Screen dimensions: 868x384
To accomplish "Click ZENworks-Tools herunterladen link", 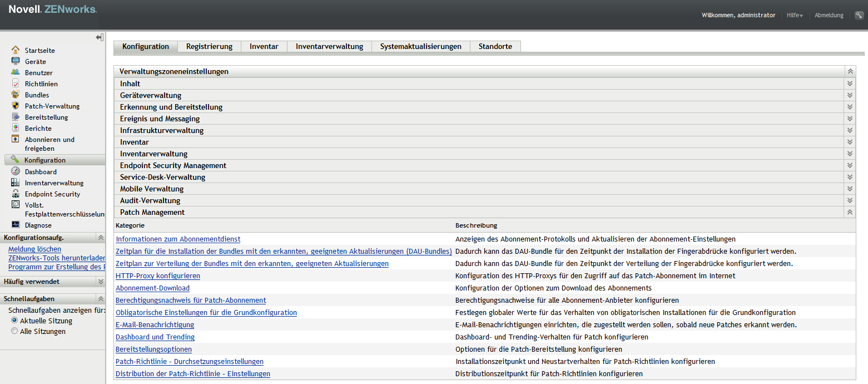I will (57, 258).
